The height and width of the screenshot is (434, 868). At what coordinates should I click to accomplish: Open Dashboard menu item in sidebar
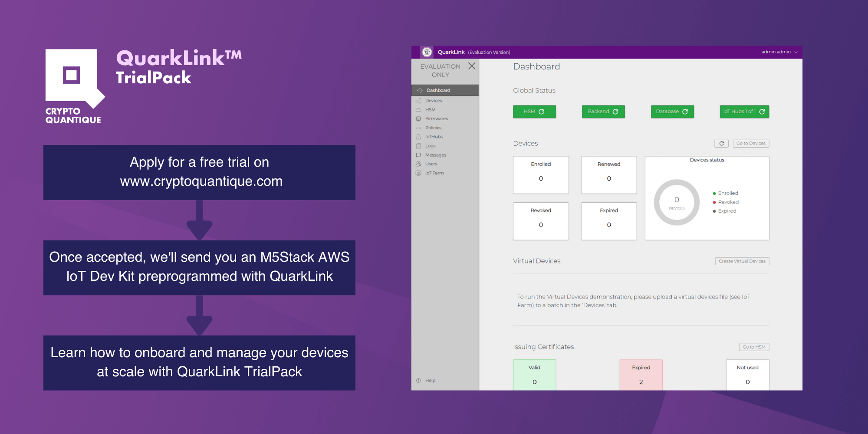point(445,90)
